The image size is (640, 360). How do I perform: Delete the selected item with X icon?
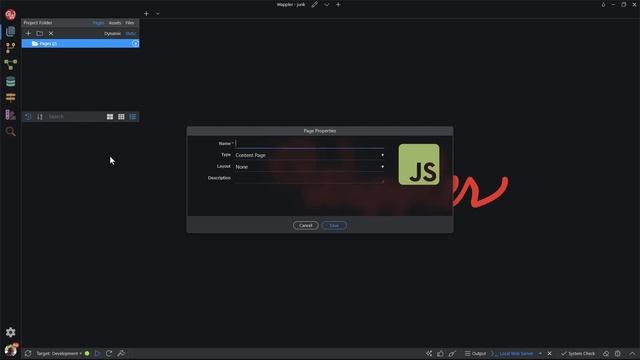point(51,33)
